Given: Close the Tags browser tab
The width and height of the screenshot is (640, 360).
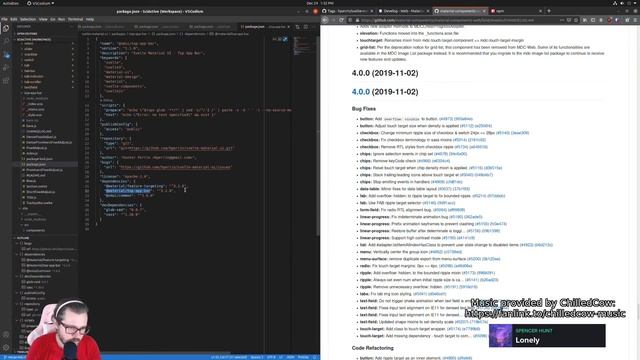Looking at the screenshot, I should [x=372, y=11].
